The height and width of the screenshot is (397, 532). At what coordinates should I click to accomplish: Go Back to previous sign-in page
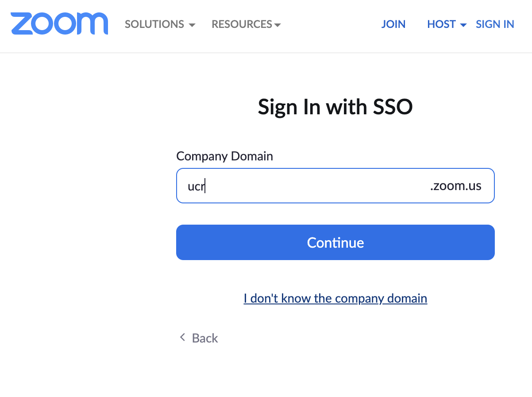tap(199, 338)
